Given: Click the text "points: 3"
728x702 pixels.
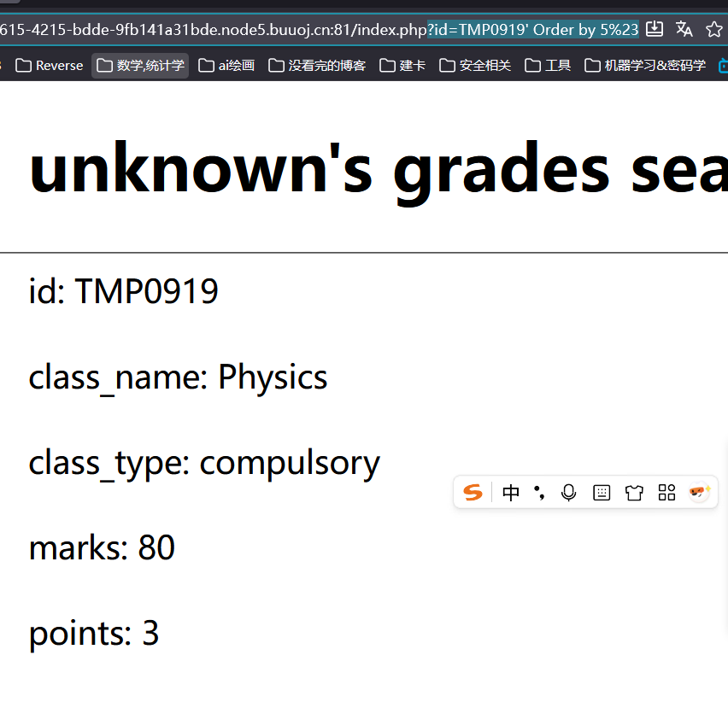Looking at the screenshot, I should tap(94, 634).
